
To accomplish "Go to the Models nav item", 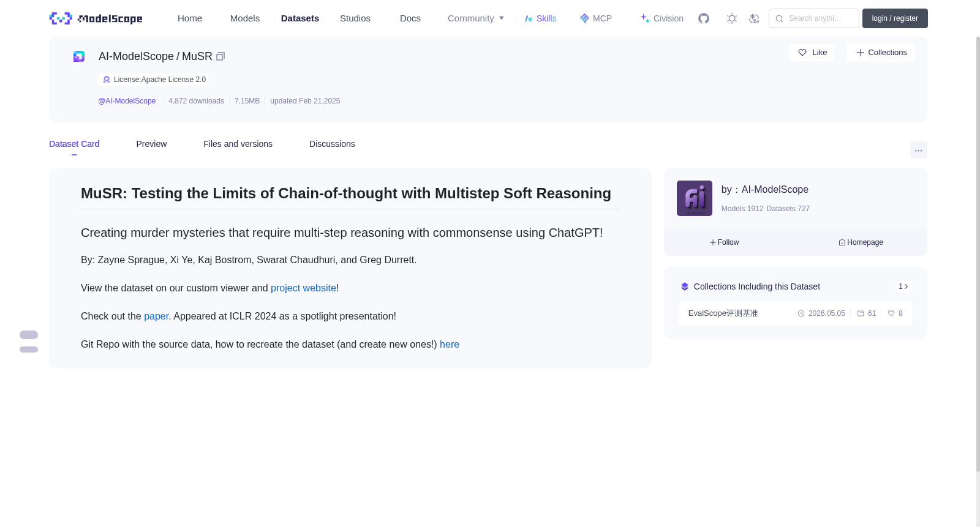I will [245, 18].
